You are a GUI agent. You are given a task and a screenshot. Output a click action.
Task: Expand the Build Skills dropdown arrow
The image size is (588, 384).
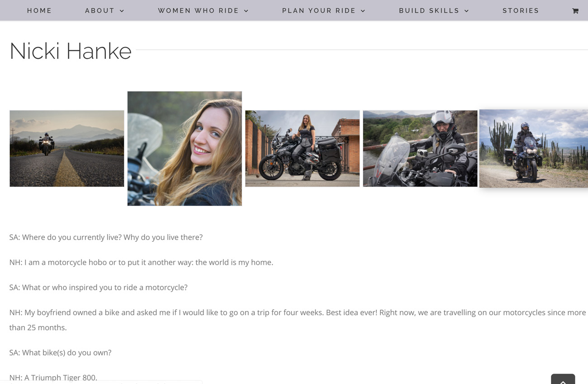point(466,11)
